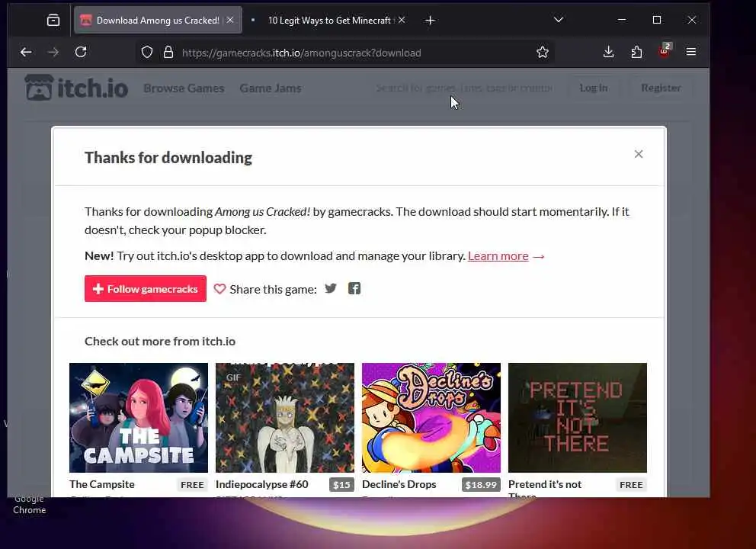Close the Thanks for downloading dialog

(x=639, y=154)
